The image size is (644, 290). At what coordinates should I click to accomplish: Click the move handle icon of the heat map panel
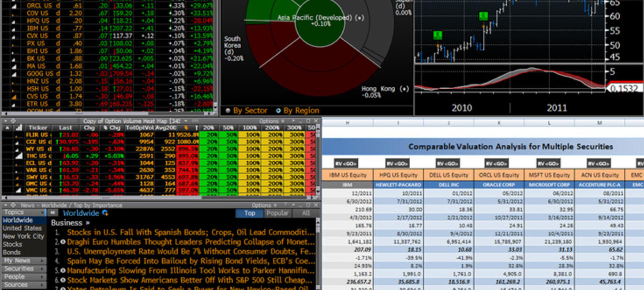pyautogui.click(x=13, y=121)
